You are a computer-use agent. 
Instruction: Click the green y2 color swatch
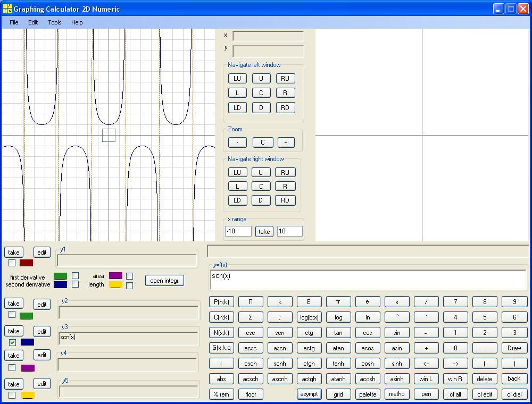pyautogui.click(x=27, y=316)
